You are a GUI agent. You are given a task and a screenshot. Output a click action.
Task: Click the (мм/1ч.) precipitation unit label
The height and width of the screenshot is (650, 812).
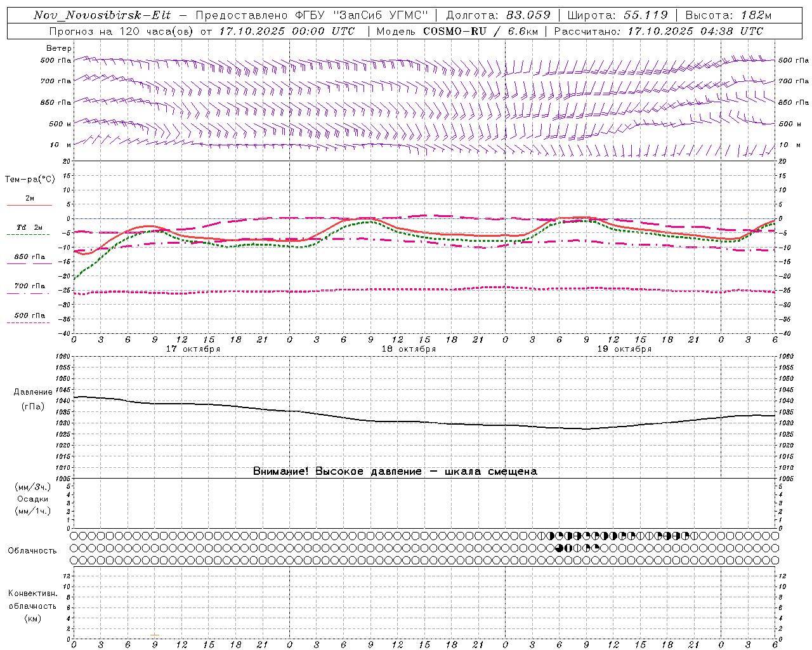tap(33, 511)
